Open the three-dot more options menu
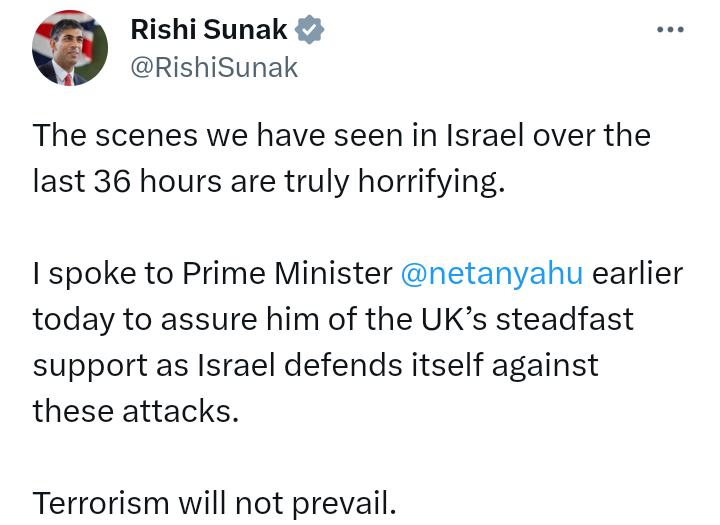Screen dimensions: 720x525 coord(670,30)
